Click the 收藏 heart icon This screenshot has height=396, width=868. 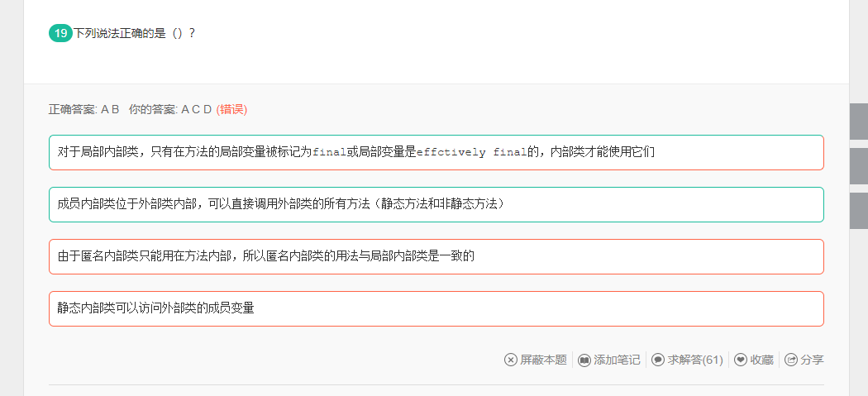pos(741,360)
